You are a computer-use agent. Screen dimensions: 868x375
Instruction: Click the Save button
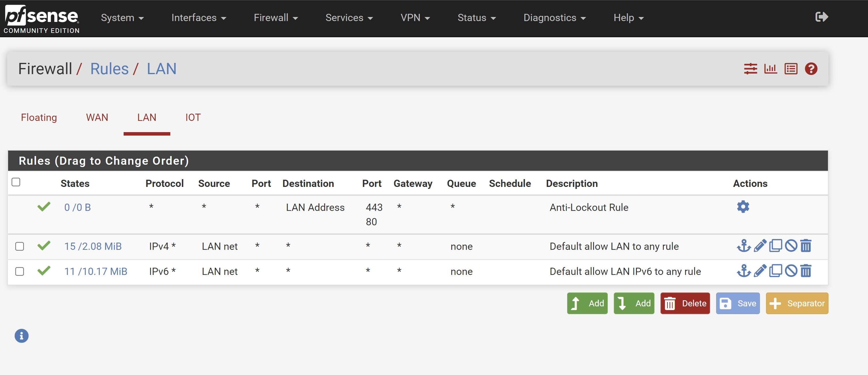click(737, 303)
